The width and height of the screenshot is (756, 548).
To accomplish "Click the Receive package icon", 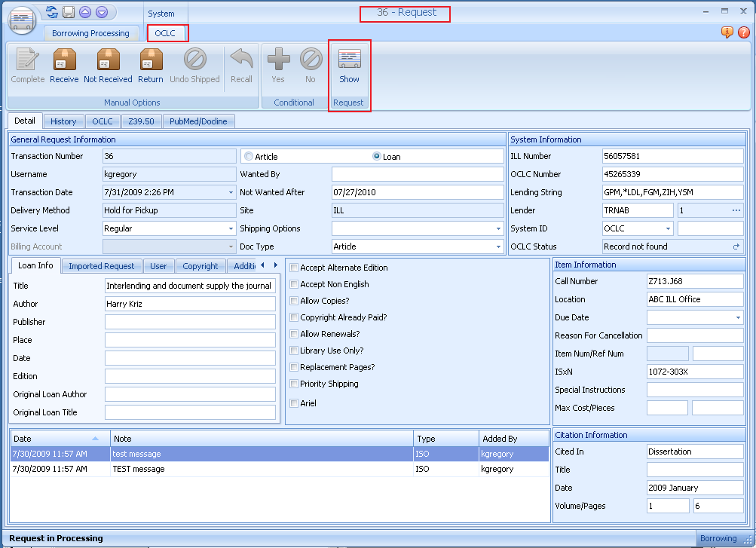I will 64,61.
